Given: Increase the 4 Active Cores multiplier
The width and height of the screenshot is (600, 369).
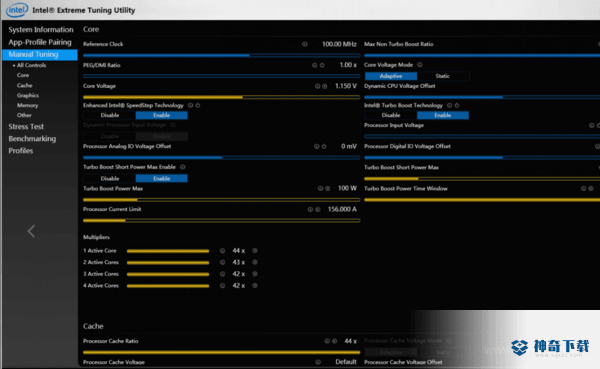Looking at the screenshot, I should [x=255, y=286].
